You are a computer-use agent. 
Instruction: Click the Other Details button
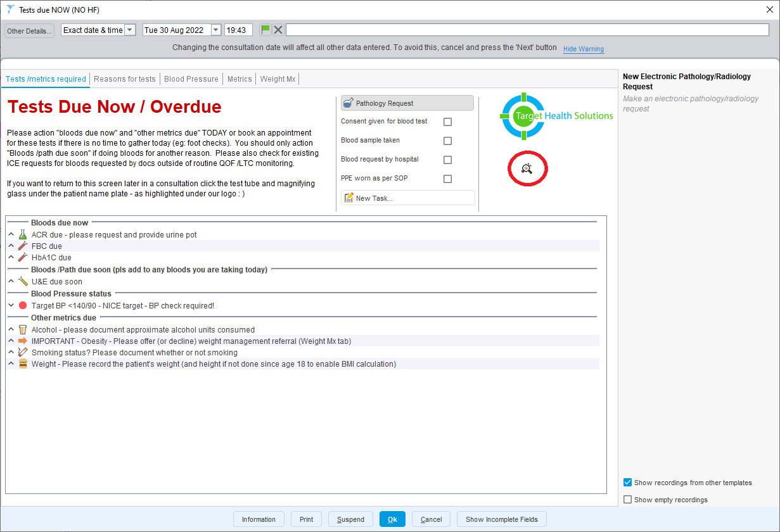coord(29,31)
